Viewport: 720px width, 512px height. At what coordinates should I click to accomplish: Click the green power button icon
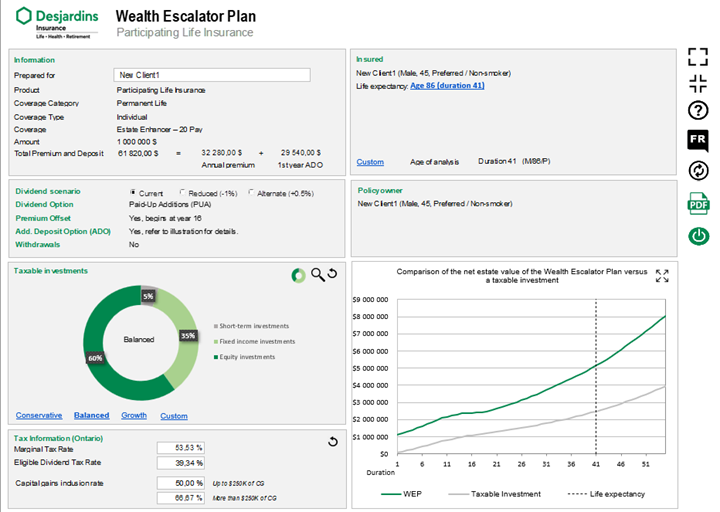point(698,236)
